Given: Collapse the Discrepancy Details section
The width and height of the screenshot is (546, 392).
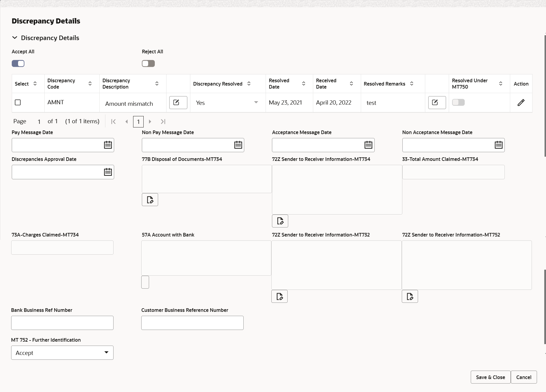Looking at the screenshot, I should (x=14, y=38).
